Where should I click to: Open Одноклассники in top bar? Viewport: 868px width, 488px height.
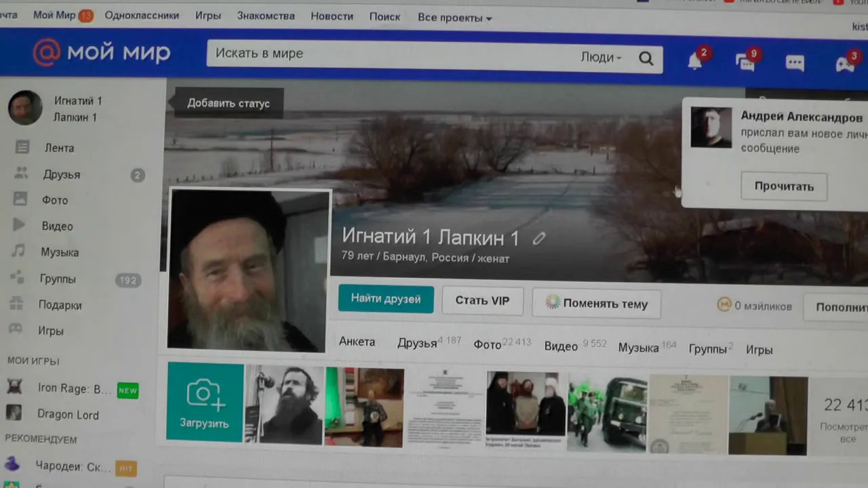(142, 15)
